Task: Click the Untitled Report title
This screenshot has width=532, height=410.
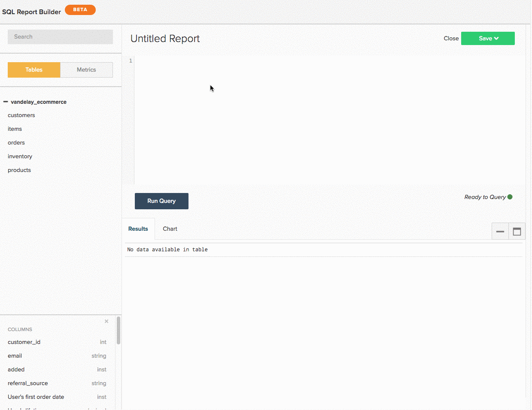Action: pyautogui.click(x=165, y=39)
